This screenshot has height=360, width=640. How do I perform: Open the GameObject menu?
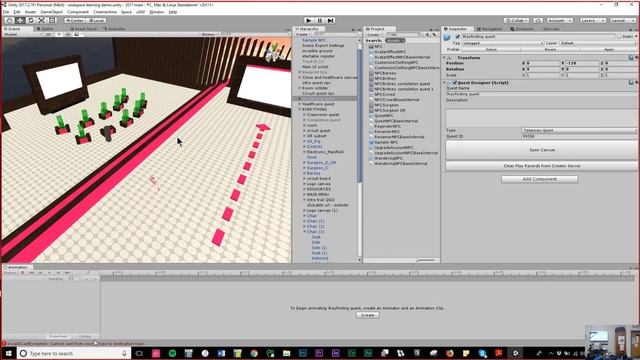tap(51, 12)
